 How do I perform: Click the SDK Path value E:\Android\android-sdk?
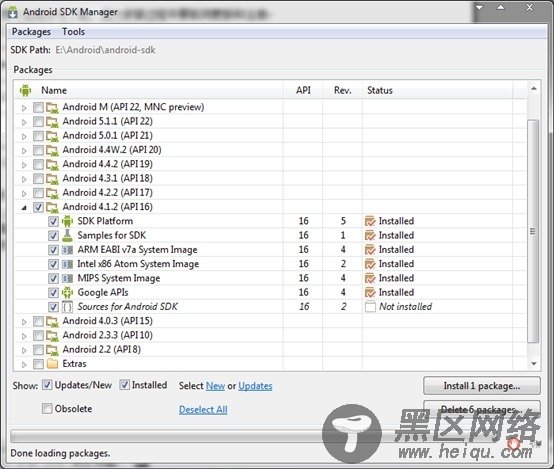[105, 50]
